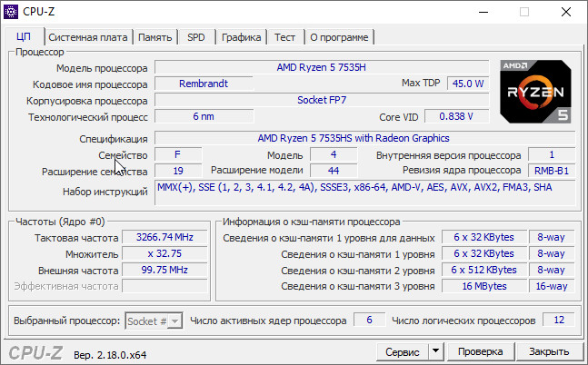The image size is (588, 365).
Task: Switch to the Память tab
Action: click(155, 37)
